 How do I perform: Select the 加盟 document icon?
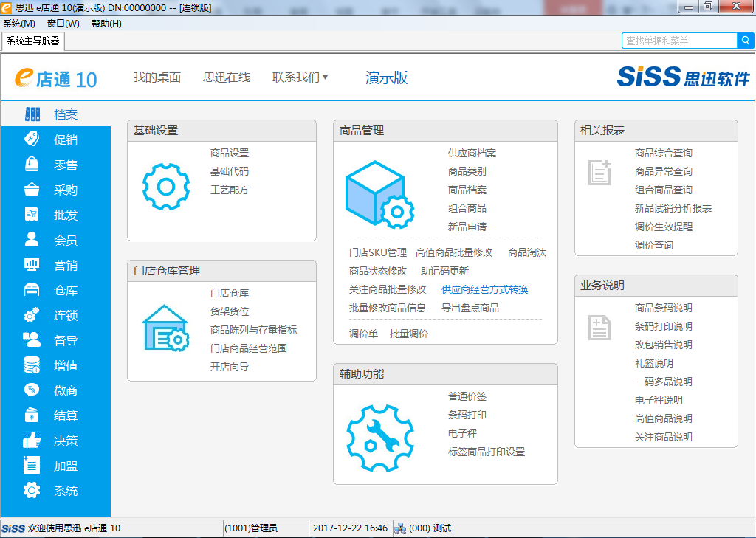[x=32, y=465]
